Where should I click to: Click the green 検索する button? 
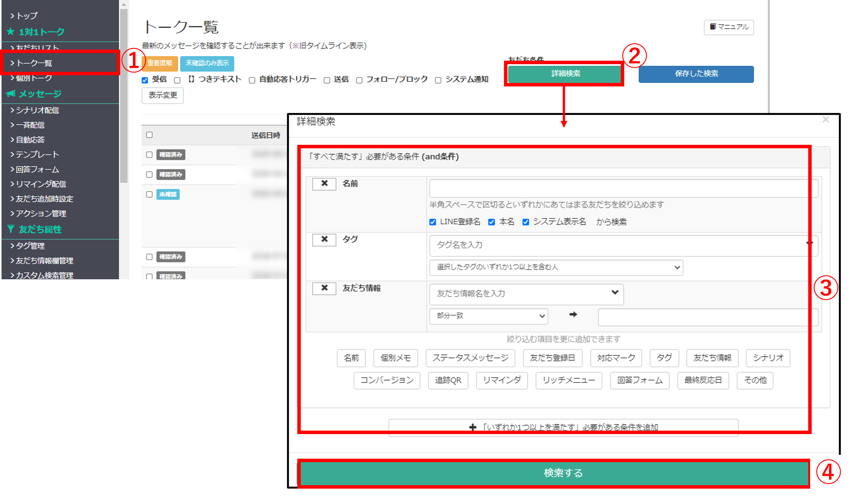[x=554, y=473]
